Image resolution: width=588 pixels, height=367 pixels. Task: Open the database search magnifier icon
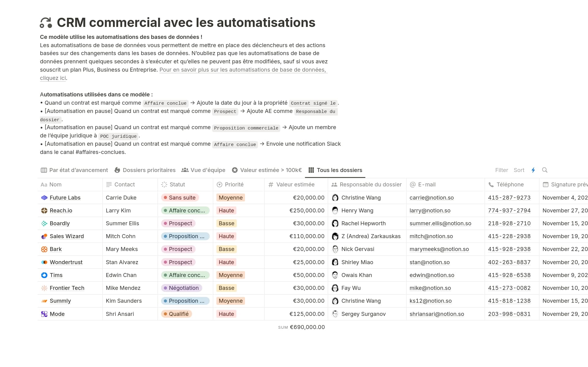[545, 170]
